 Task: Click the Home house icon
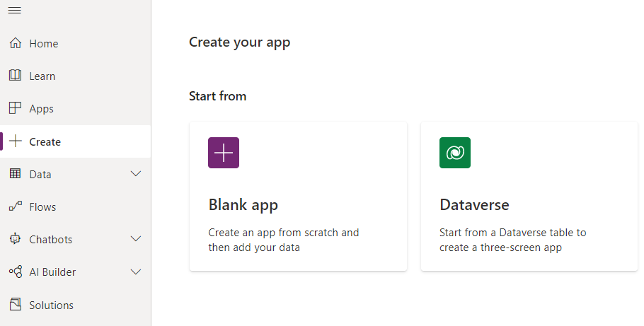[x=15, y=43]
